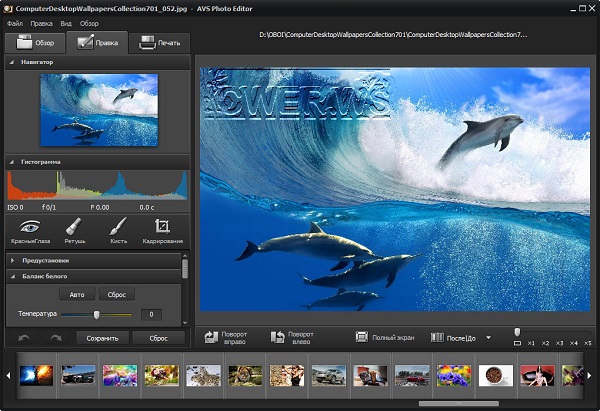Open dropdown arrow next to После|До
Viewport: 600px width, 411px height.
click(488, 338)
